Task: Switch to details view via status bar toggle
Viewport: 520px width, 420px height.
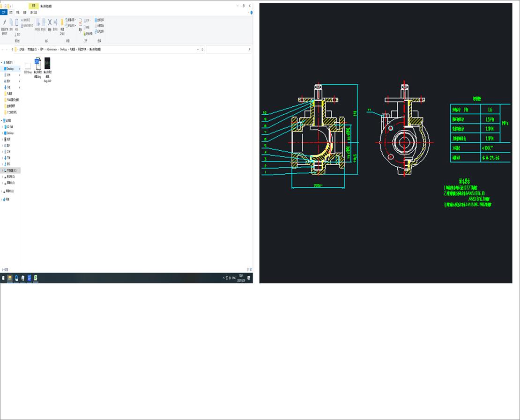Action: click(248, 270)
